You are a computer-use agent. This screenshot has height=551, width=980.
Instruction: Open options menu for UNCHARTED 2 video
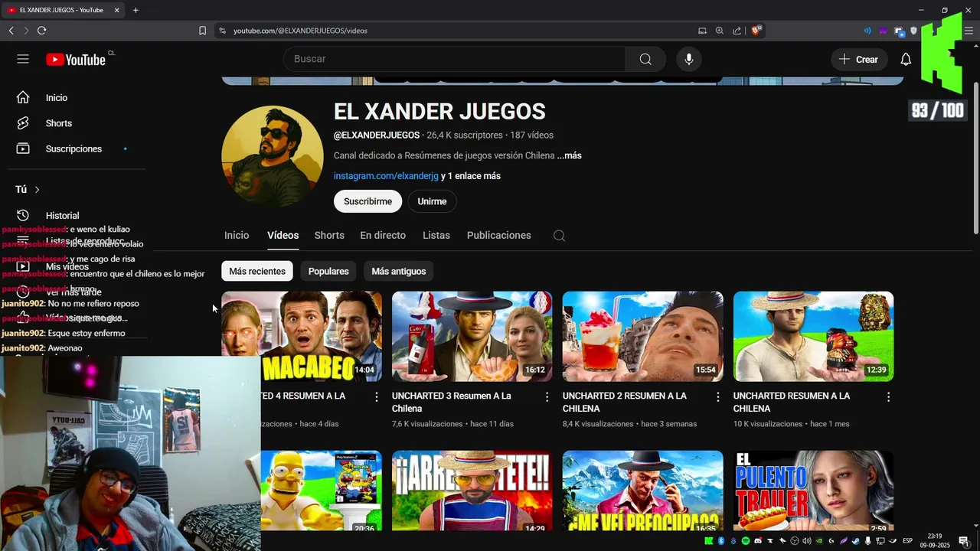coord(717,396)
